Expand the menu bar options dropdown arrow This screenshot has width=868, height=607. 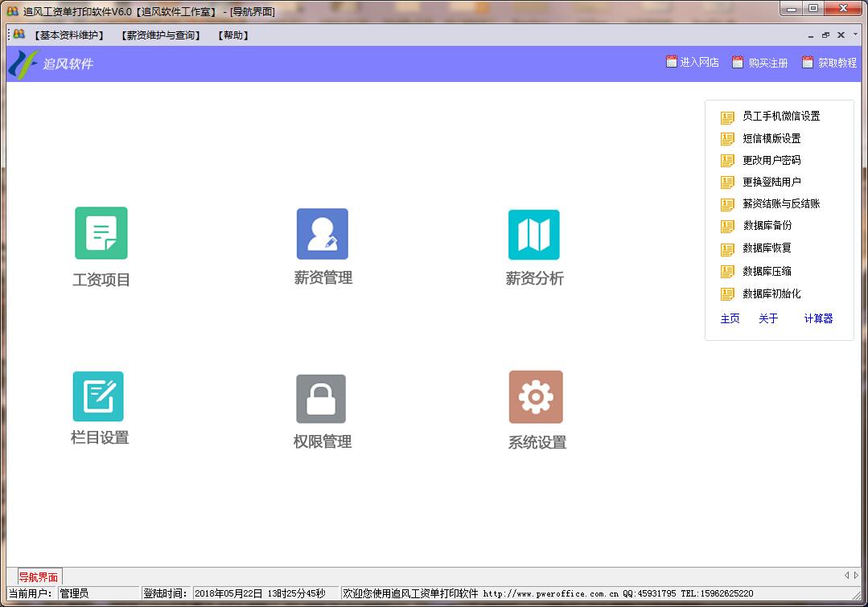click(x=855, y=35)
